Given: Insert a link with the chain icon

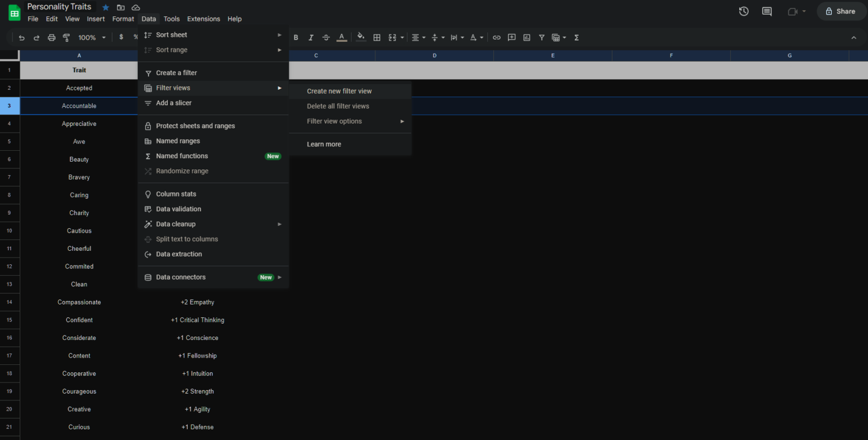Looking at the screenshot, I should 497,38.
